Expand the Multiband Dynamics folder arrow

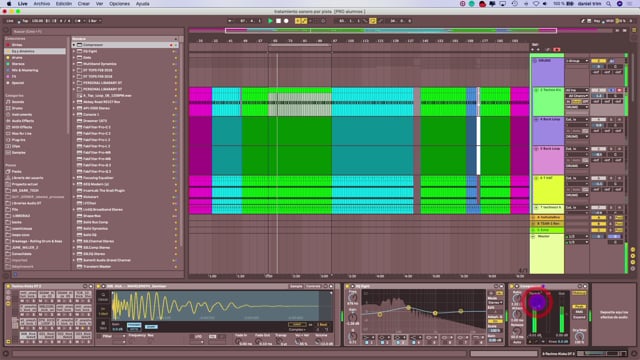74,64
